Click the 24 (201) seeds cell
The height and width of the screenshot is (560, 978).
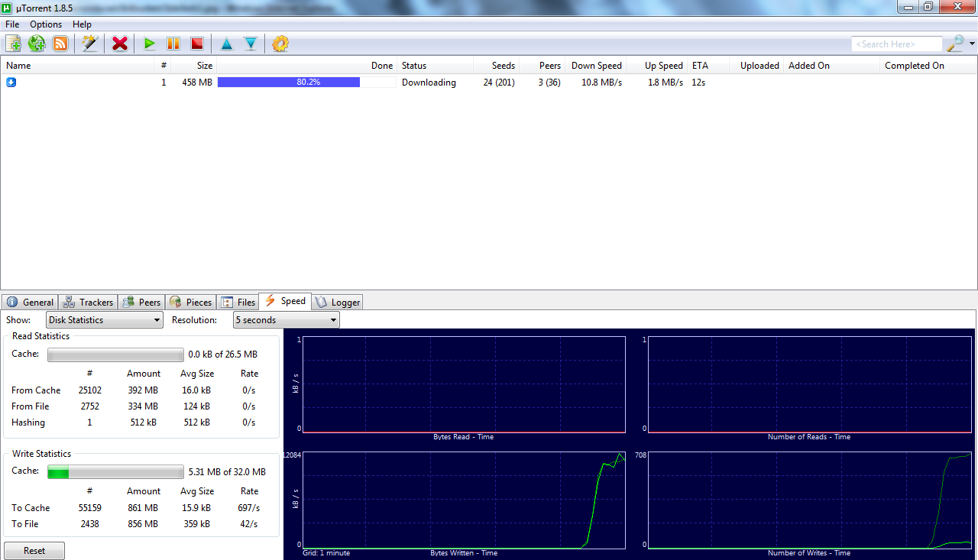coord(499,83)
